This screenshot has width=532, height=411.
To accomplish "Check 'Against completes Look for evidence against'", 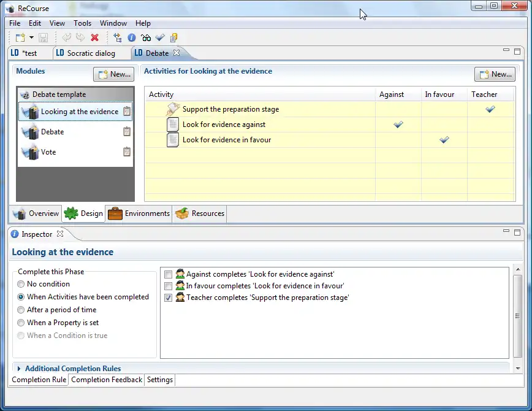I will pyautogui.click(x=169, y=275).
